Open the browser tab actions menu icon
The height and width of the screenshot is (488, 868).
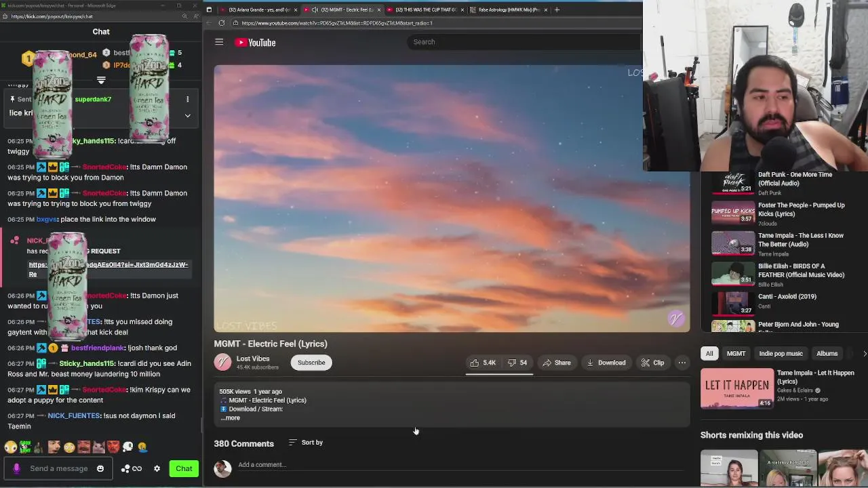210,9
